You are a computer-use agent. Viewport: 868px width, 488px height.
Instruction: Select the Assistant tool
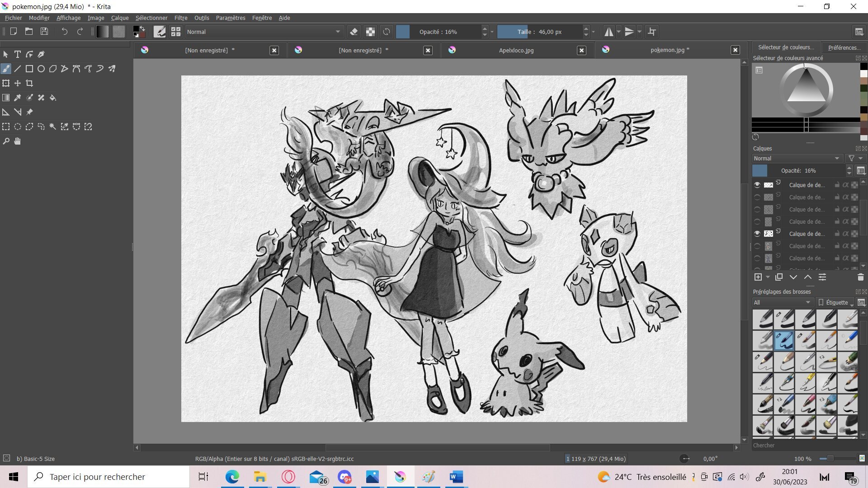point(6,112)
